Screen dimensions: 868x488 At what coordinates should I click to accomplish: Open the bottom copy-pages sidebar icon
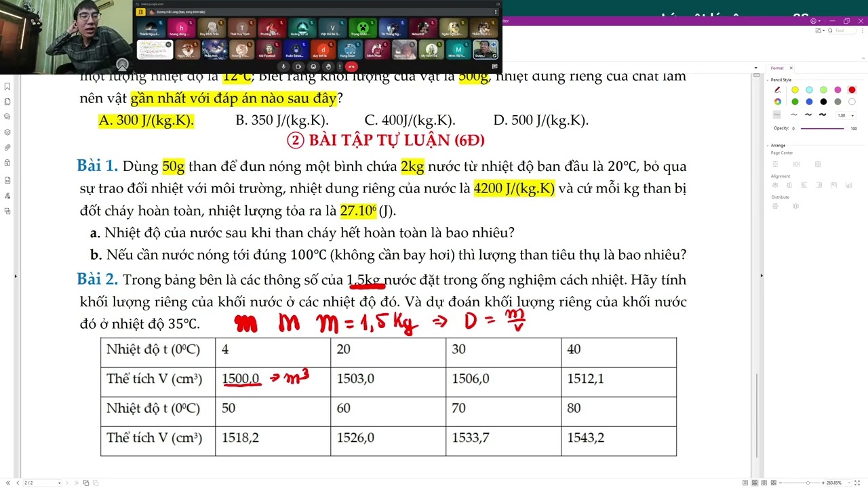(7, 211)
